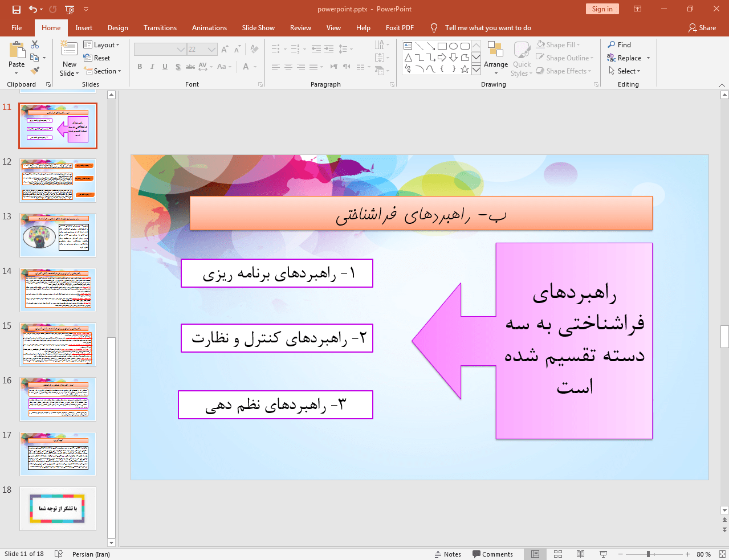Open Line Spacing options
The image size is (729, 560).
tap(345, 49)
